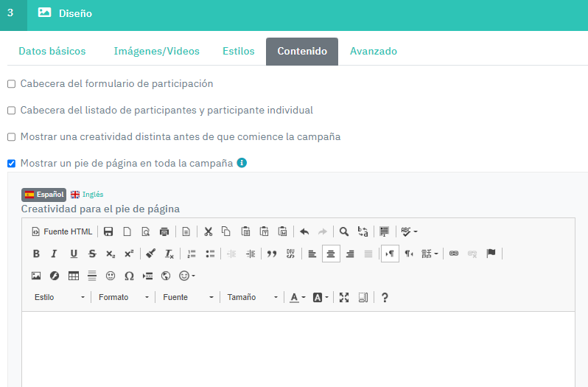Switch editor language to Inglés

[x=88, y=195]
